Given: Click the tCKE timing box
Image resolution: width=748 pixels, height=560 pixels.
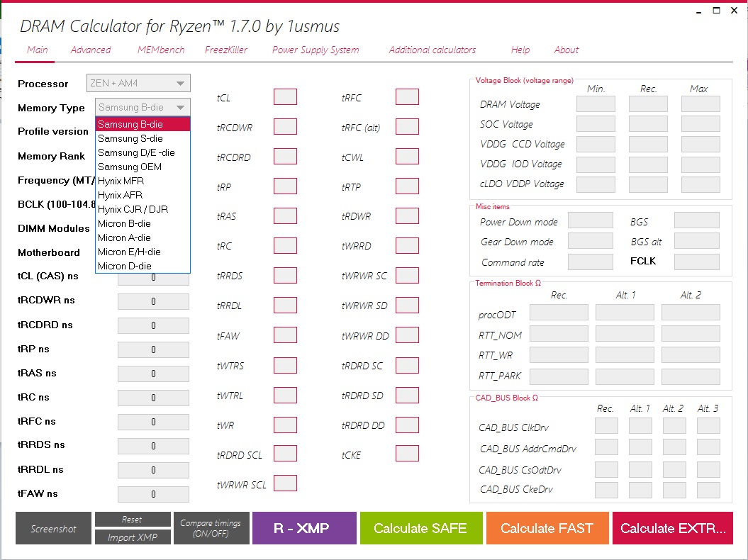Looking at the screenshot, I should [408, 454].
